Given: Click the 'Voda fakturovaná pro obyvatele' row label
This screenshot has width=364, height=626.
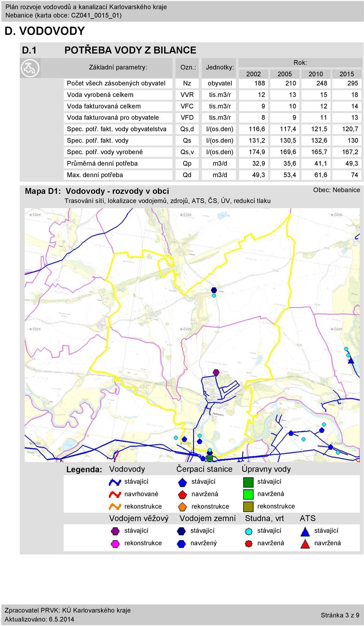Looking at the screenshot, I should (113, 118).
